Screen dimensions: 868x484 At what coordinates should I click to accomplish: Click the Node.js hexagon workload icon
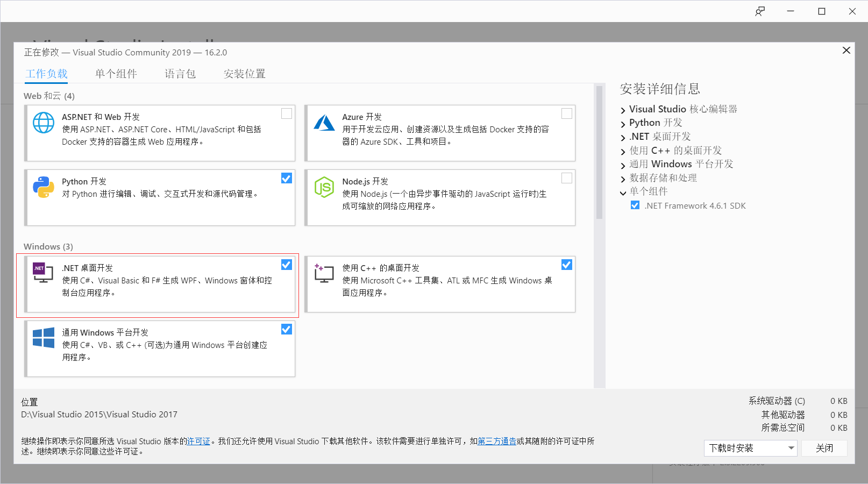pos(324,187)
